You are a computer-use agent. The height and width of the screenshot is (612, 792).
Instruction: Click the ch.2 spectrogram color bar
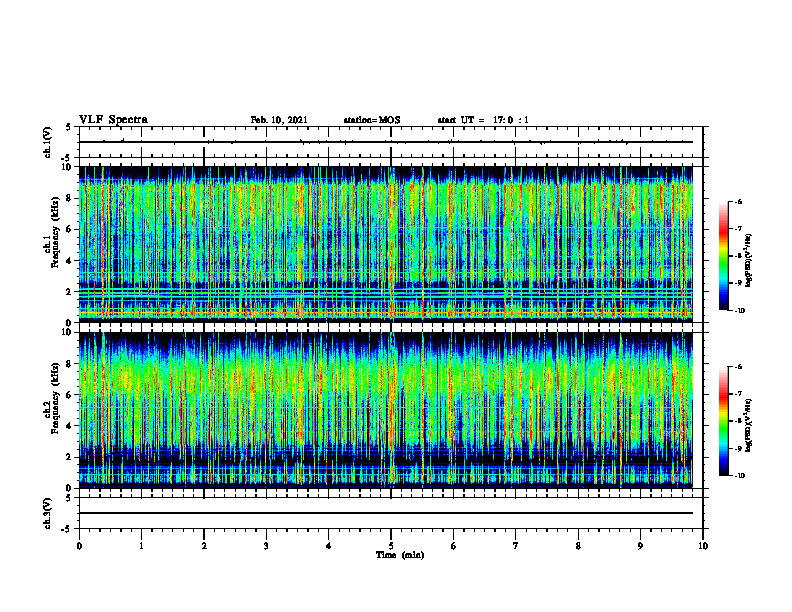click(723, 421)
